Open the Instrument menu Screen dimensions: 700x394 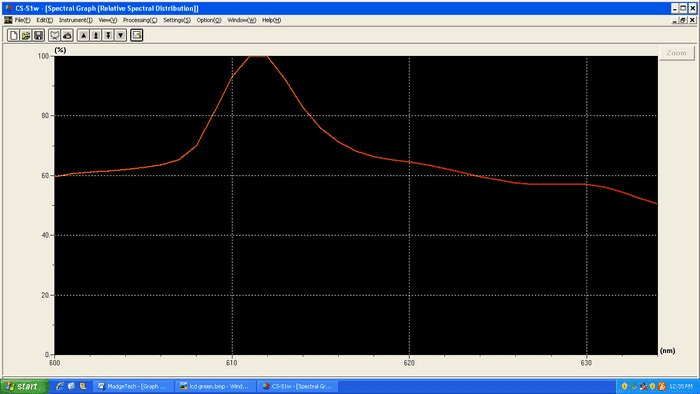tap(75, 20)
